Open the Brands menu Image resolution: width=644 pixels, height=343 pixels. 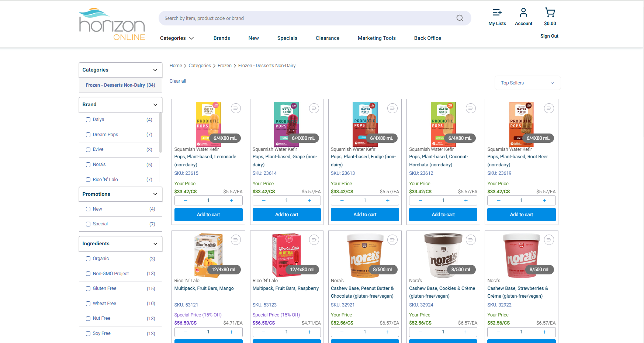pyautogui.click(x=222, y=38)
